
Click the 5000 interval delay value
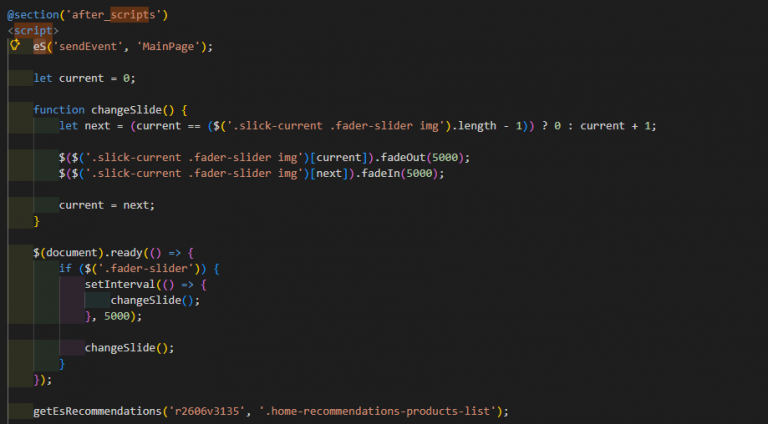(x=117, y=316)
